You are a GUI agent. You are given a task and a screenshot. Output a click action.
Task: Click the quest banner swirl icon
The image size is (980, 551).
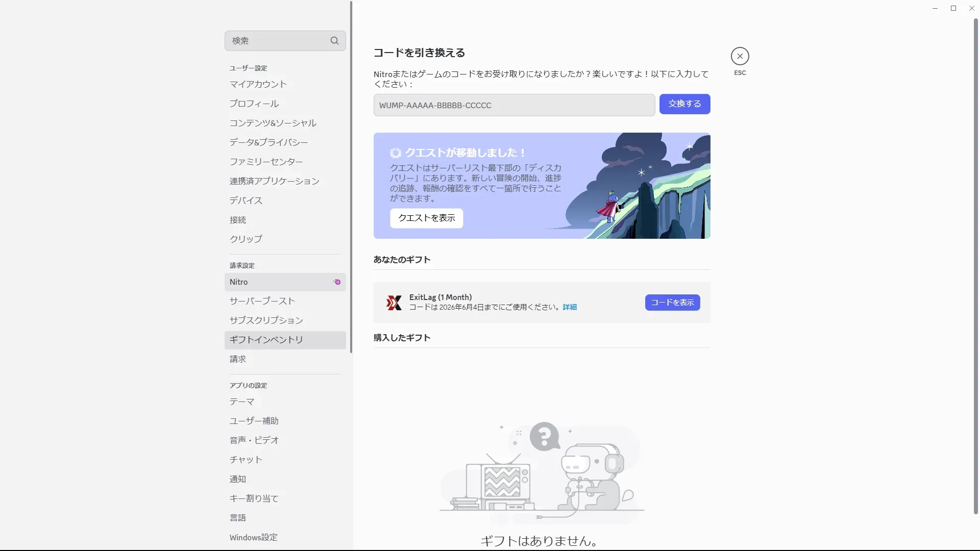point(396,153)
